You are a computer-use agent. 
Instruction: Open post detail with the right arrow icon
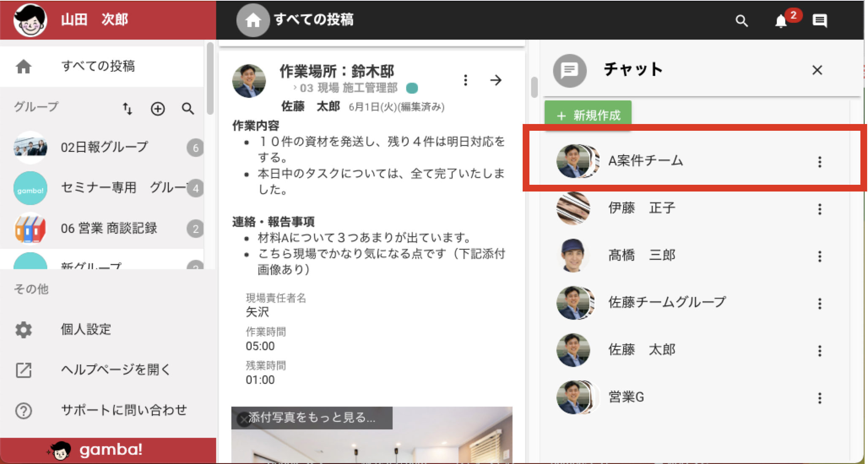[496, 80]
